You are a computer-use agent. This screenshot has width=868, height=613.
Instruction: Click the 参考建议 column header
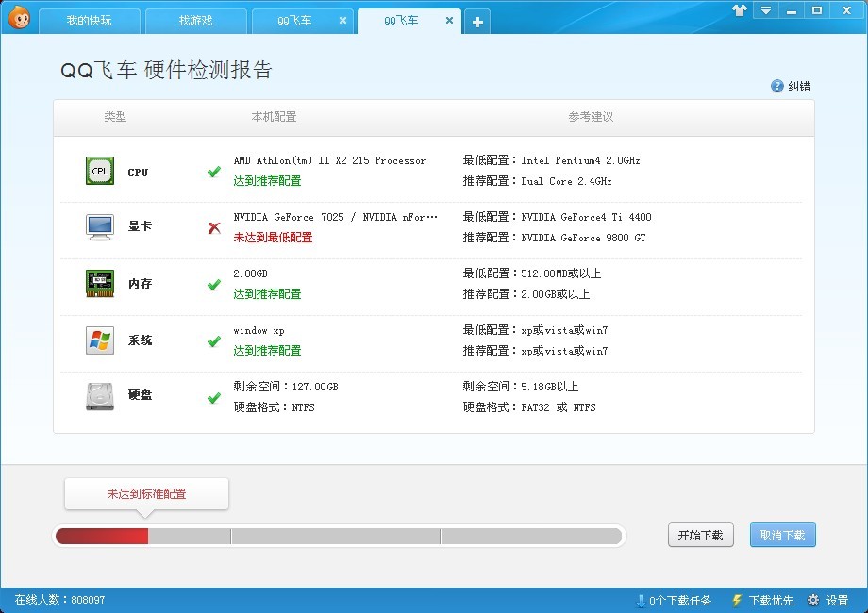tap(592, 117)
